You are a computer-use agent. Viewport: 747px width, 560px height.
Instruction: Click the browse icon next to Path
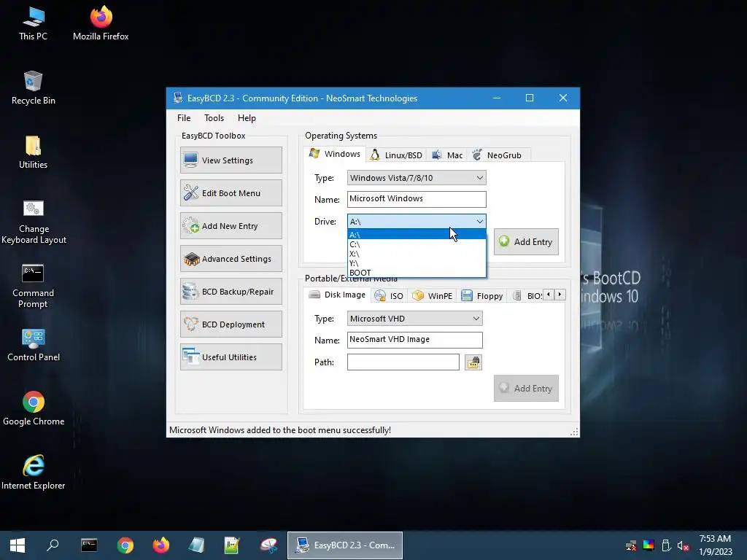coord(473,362)
